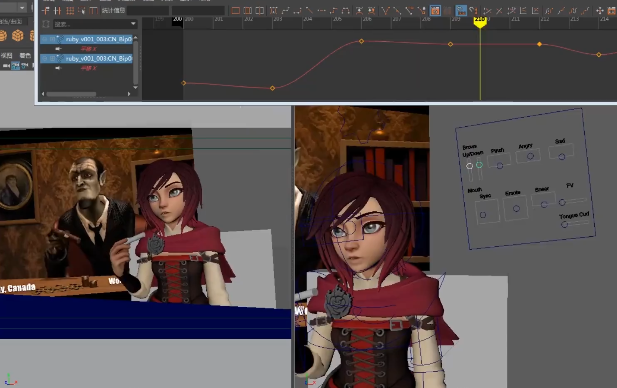Click the Tongue Curl slider handle

564,224
